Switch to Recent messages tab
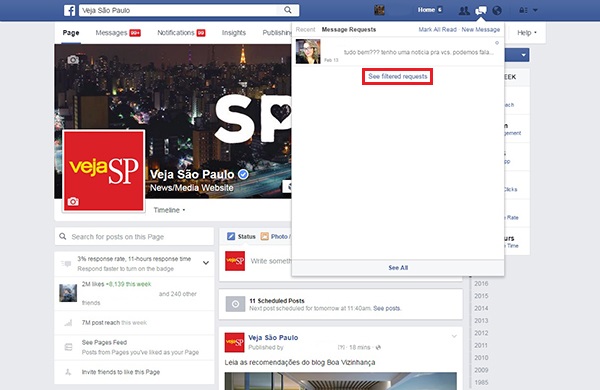 (305, 29)
